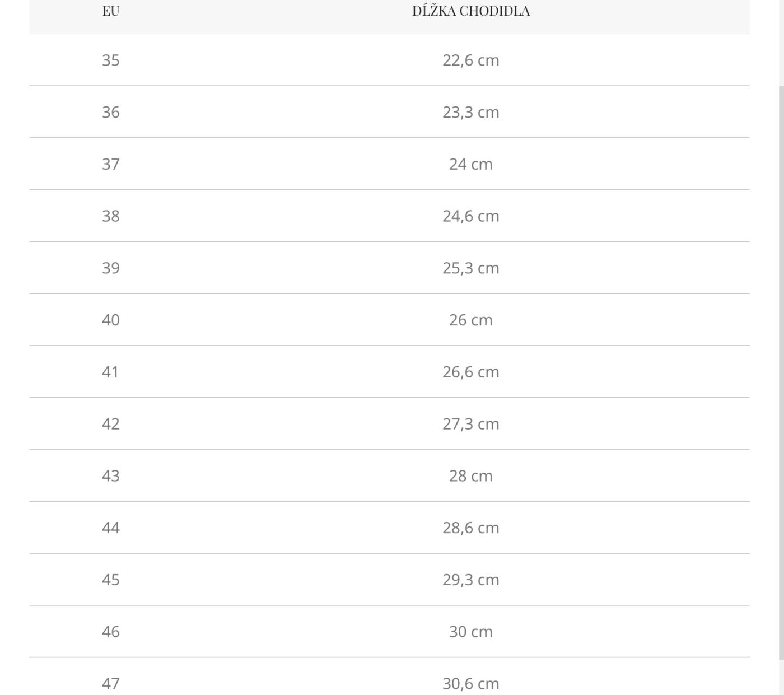Click the 24 cm measurement
Viewport: 784px width, 695px height.
(471, 164)
